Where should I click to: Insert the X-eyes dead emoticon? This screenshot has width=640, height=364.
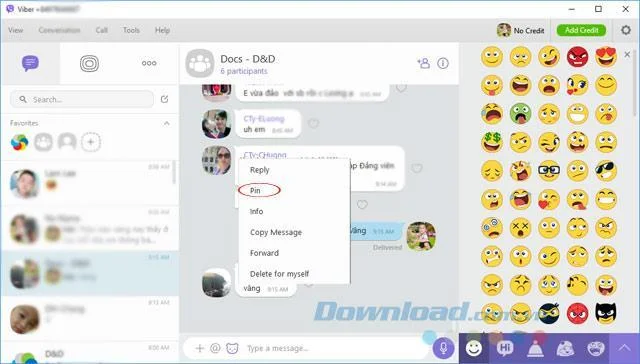coord(520,228)
